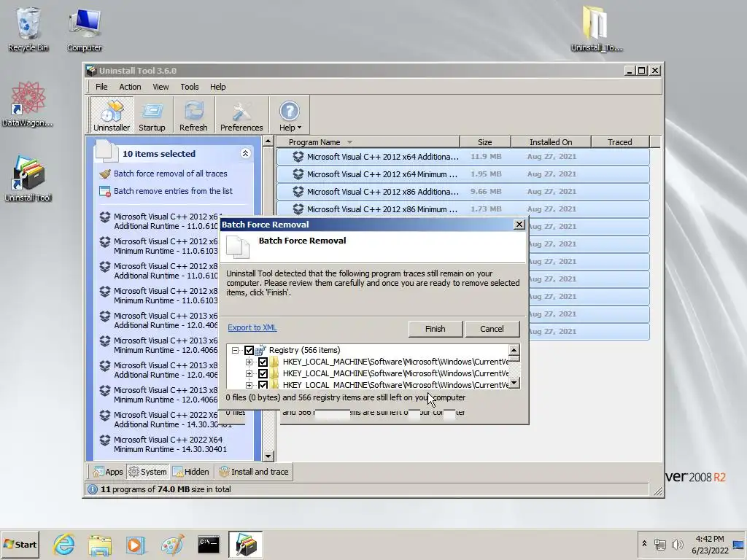Click the sidebar scroll down arrow
The width and height of the screenshot is (747, 560).
coord(268,456)
